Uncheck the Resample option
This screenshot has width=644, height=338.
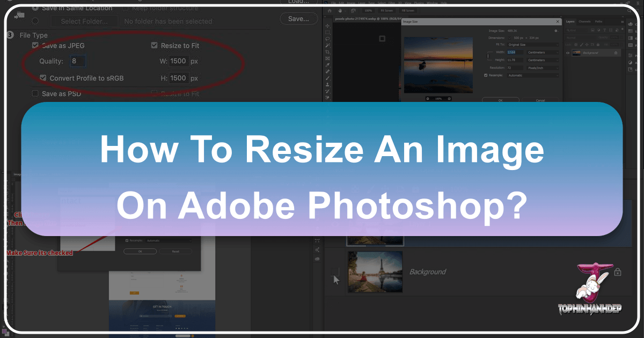(486, 76)
